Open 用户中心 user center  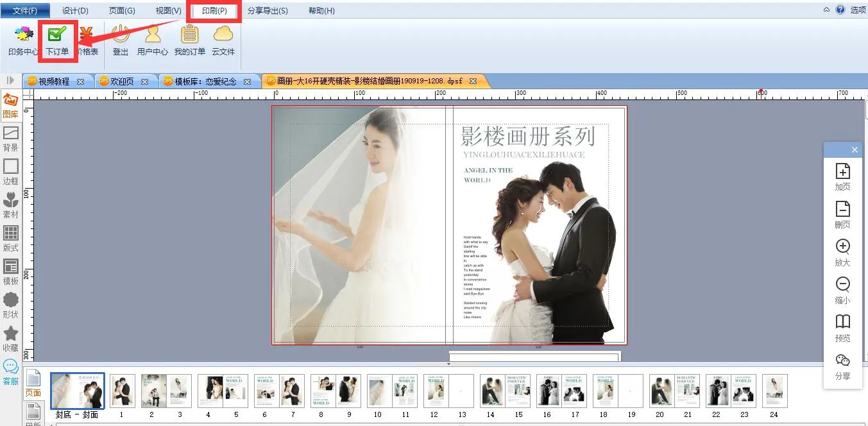[153, 40]
